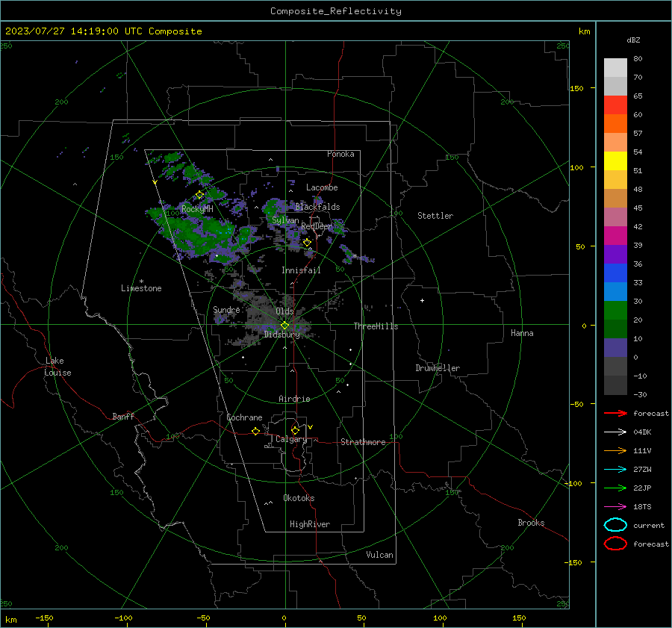The image size is (672, 628).
Task: Select the Ponoka city label
Action: [x=340, y=154]
